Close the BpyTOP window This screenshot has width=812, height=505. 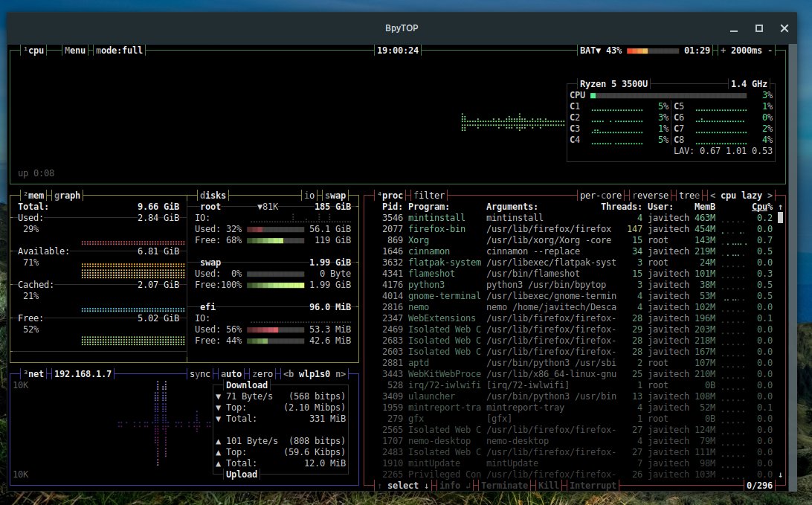(784, 28)
